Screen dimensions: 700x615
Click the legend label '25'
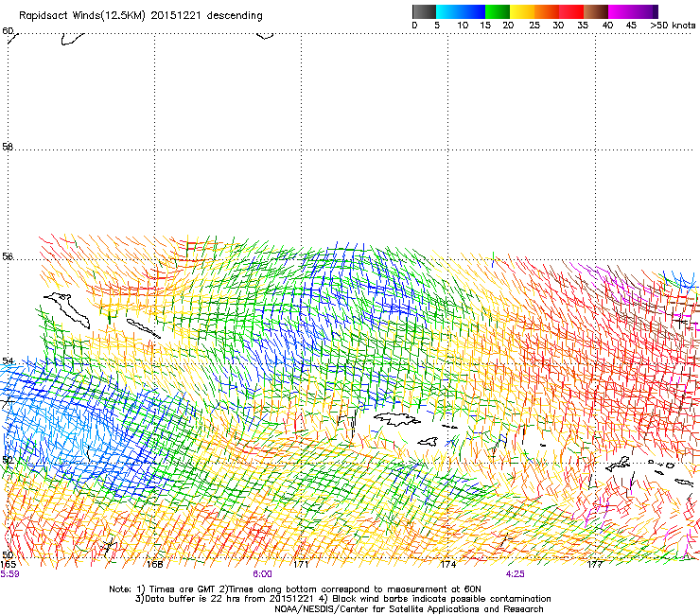(534, 26)
